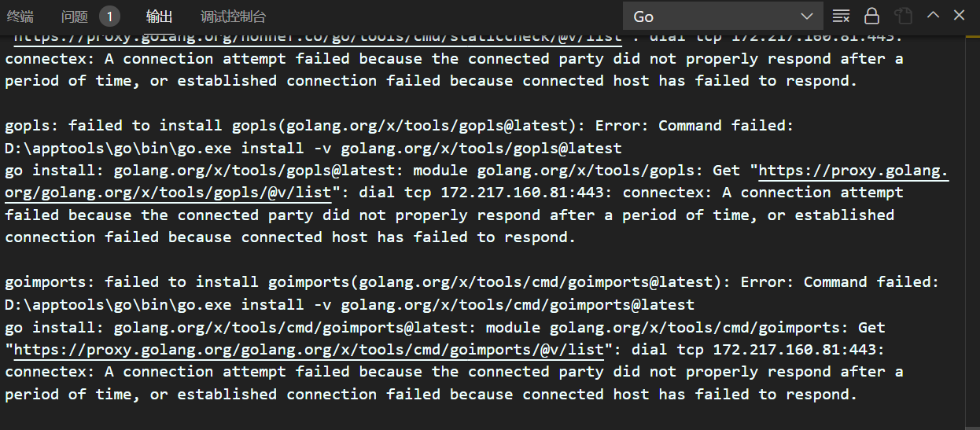
Task: Click the go.exe install goimports@latest command line
Action: pos(349,304)
